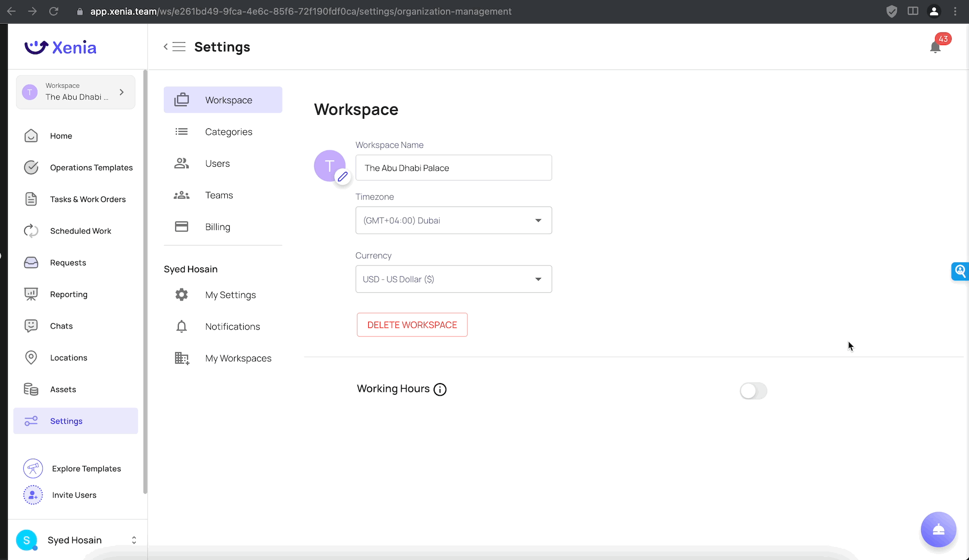Click the My Workspaces building icon

pos(182,358)
